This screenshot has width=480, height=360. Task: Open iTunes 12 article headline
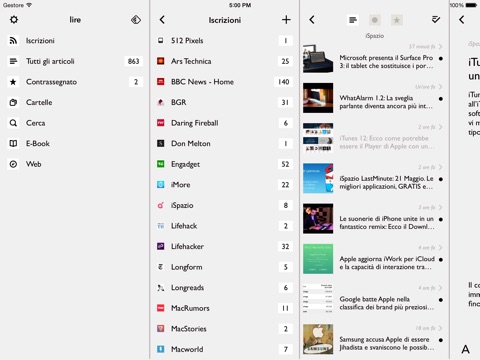pyautogui.click(x=386, y=142)
